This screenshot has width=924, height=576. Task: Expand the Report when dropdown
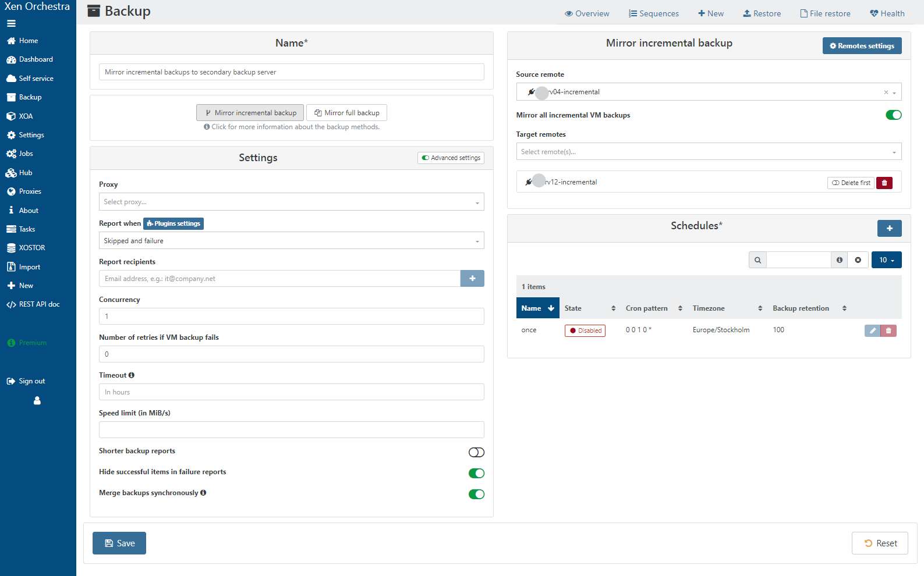(291, 241)
